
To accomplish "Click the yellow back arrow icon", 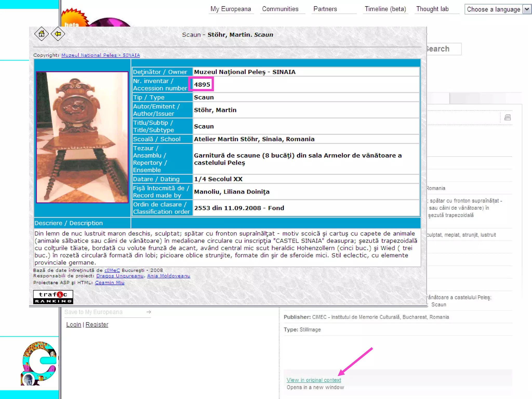I will point(58,34).
